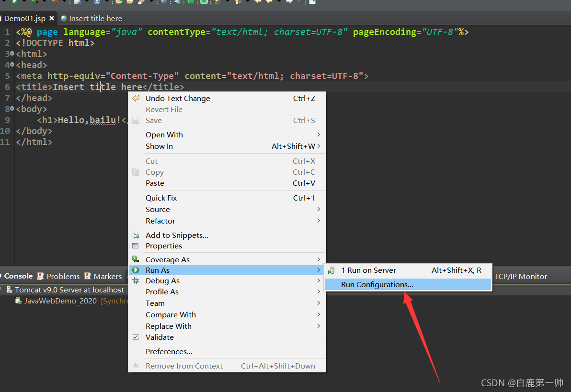571x392 pixels.
Task: Expand the Compare With submenu arrow
Action: coord(319,314)
